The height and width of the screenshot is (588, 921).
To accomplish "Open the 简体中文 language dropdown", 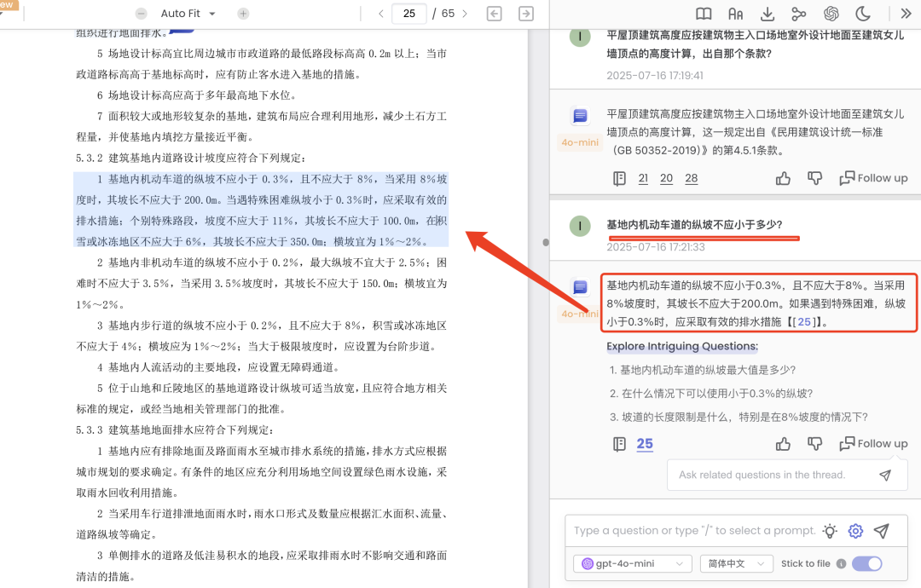I will (737, 563).
